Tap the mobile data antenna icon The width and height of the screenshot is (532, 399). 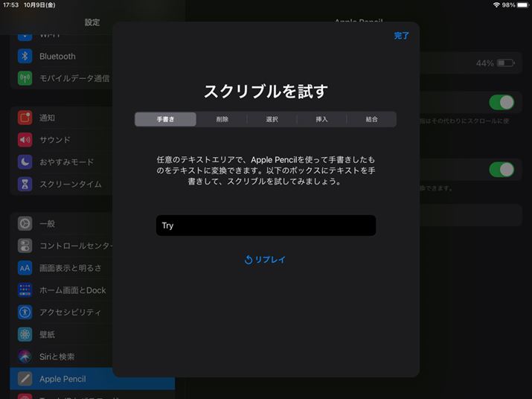(x=25, y=78)
